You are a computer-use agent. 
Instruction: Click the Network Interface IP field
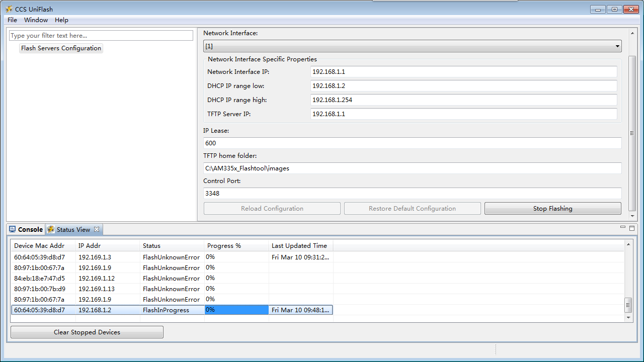(464, 72)
